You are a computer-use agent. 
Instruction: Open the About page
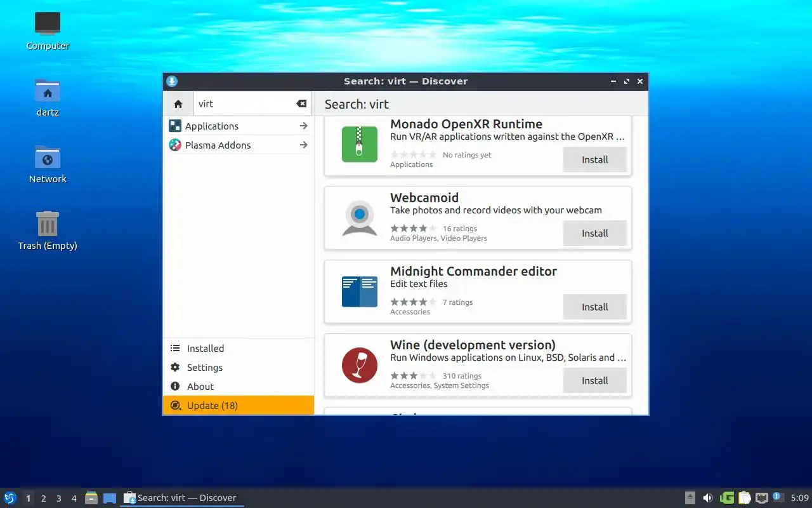point(239,387)
